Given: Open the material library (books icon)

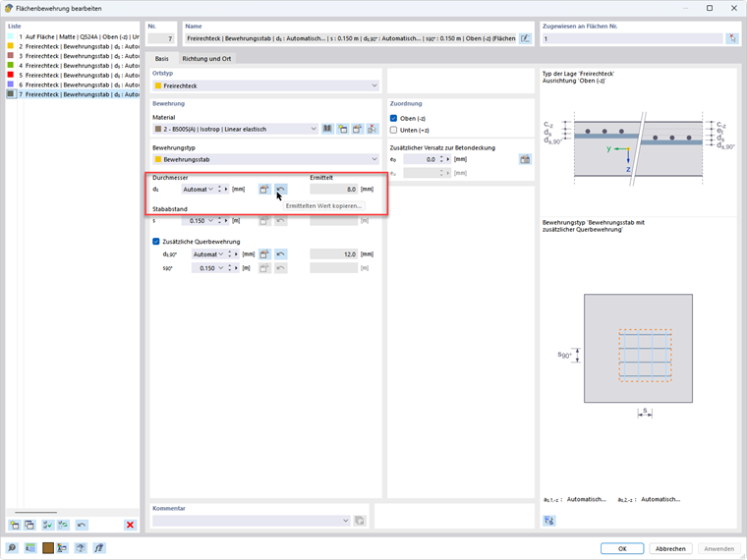Looking at the screenshot, I should pyautogui.click(x=327, y=129).
